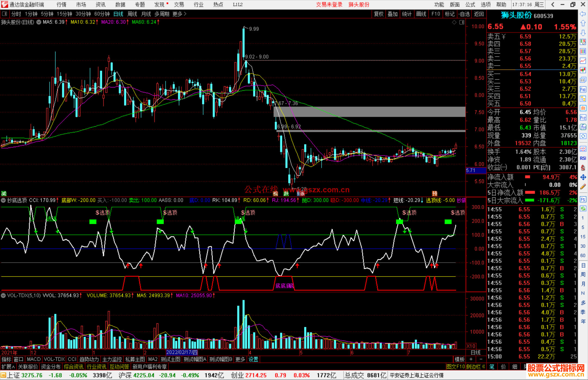Collapse the 侧边栏 sidebar toggle
The width and height of the screenshot is (588, 380).
click(x=476, y=367)
